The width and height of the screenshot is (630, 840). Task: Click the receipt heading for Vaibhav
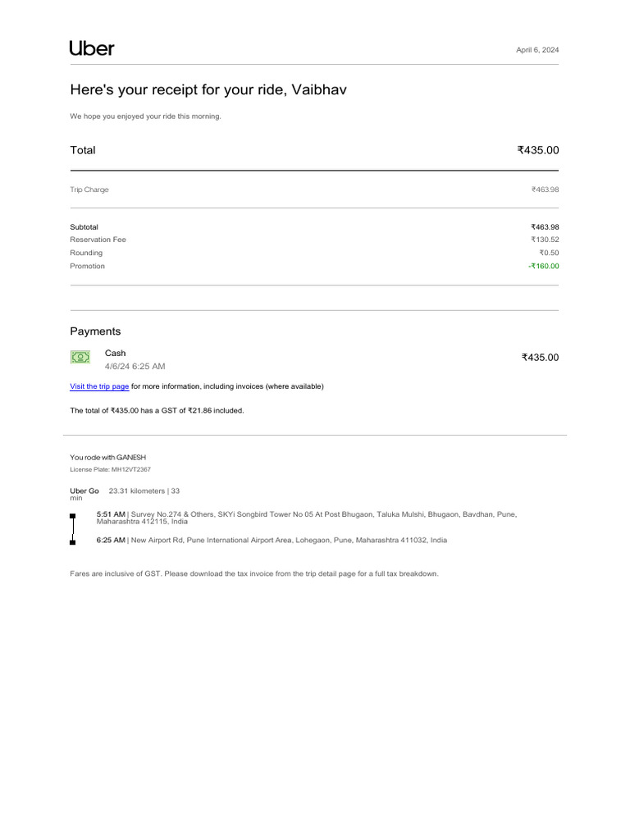tap(208, 89)
